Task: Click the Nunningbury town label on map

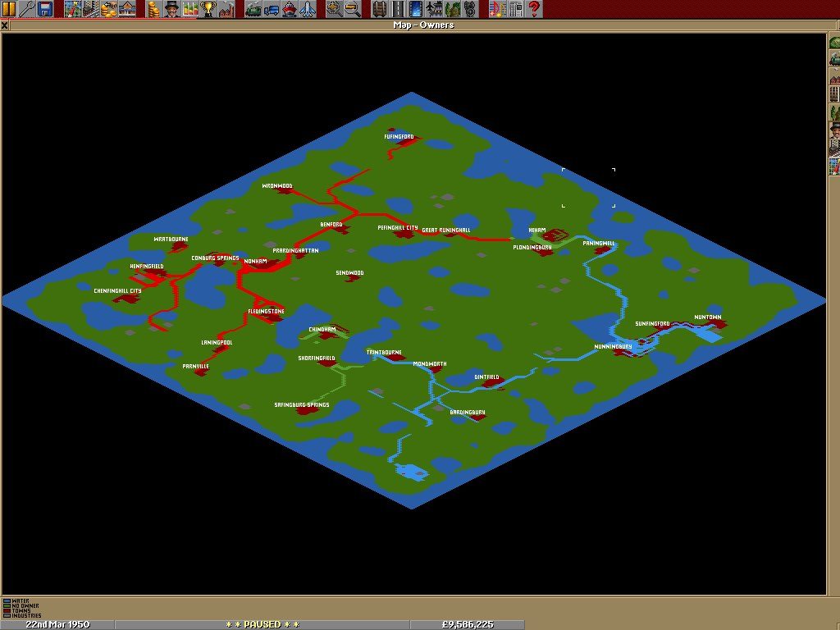Action: click(x=614, y=347)
